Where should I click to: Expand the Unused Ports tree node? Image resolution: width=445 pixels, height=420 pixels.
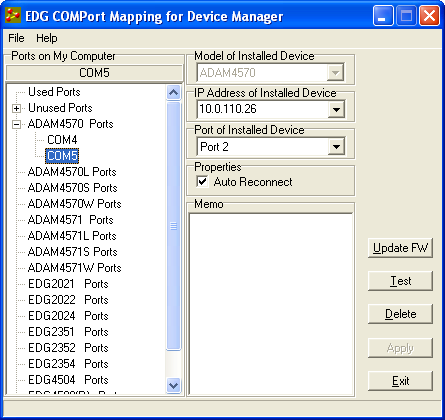16,108
